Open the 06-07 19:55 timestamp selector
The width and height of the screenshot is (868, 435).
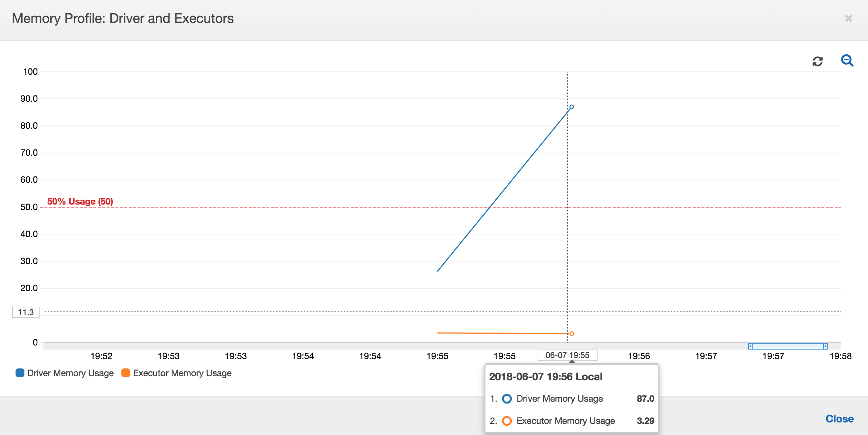[x=567, y=355]
